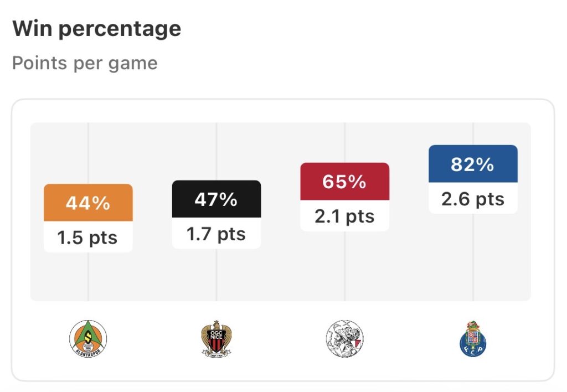Click the blue 82% bar

pyautogui.click(x=473, y=164)
